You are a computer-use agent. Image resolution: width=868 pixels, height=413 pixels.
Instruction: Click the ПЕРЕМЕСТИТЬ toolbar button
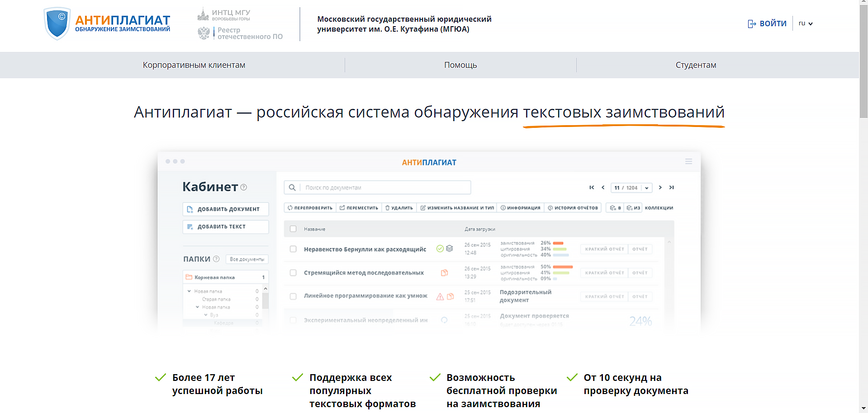click(x=359, y=208)
